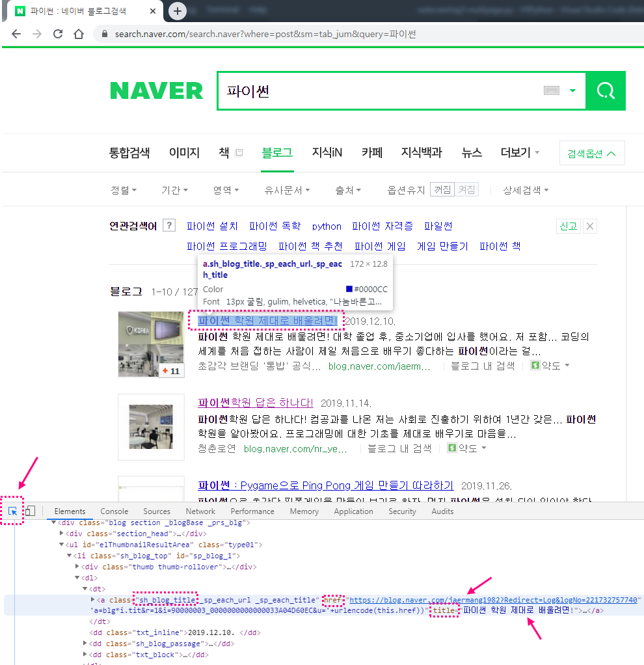Open blog post 파이썬 학원 제대로 배울려면!
The width and height of the screenshot is (644, 665).
point(267,321)
